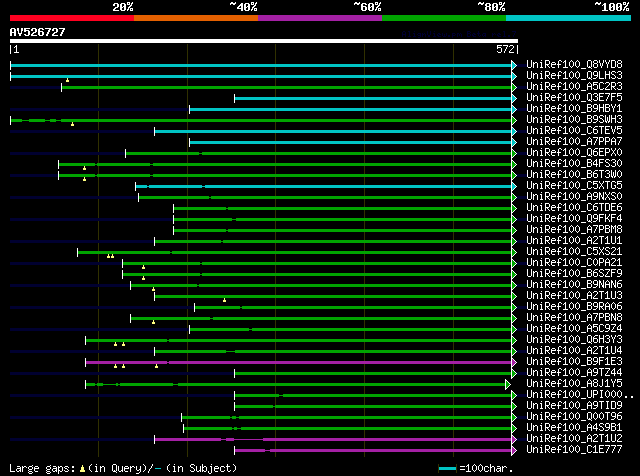Screen dimensions: 640x476
Task: Click the cyan 100char scale bar in the legend
Action: [447, 469]
